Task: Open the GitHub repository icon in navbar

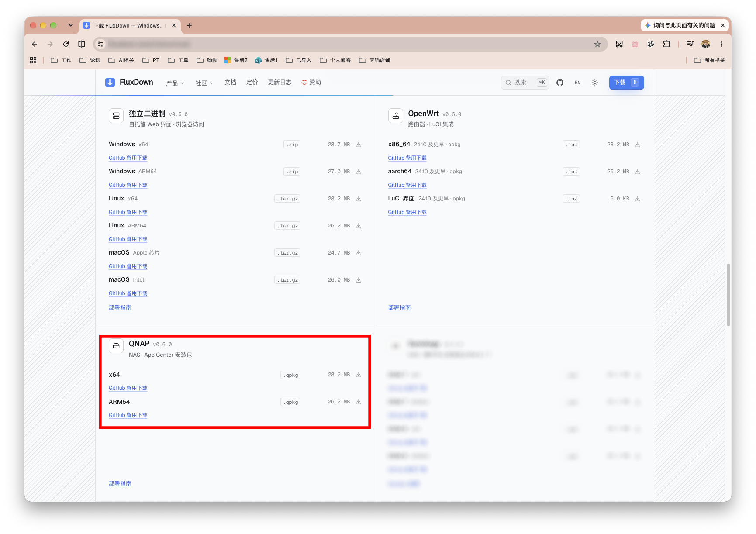Action: click(560, 83)
